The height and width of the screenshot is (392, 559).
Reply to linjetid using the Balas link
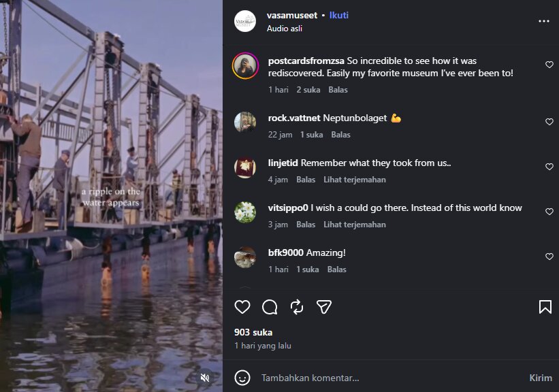pyautogui.click(x=306, y=179)
